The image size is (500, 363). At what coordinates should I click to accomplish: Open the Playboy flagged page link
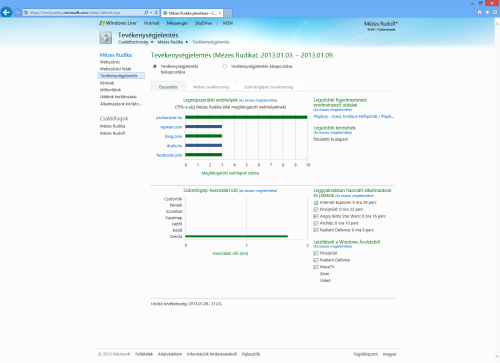click(x=354, y=116)
